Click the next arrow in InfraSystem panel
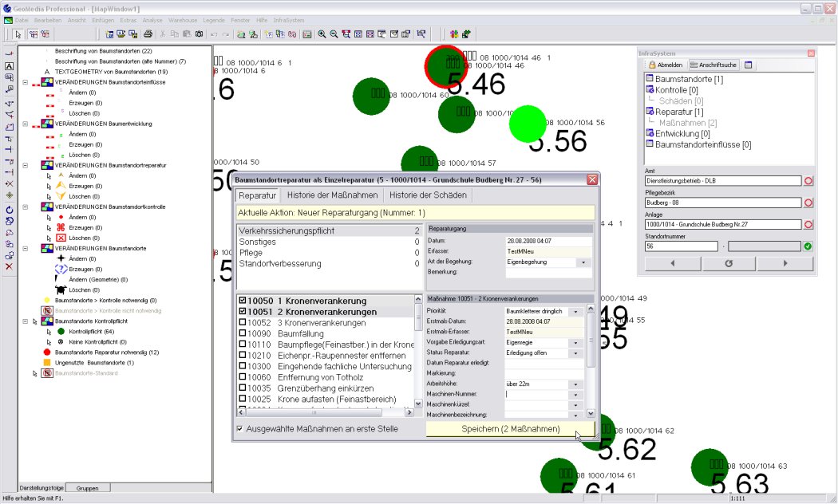This screenshot has height=504, width=838. coord(785,263)
